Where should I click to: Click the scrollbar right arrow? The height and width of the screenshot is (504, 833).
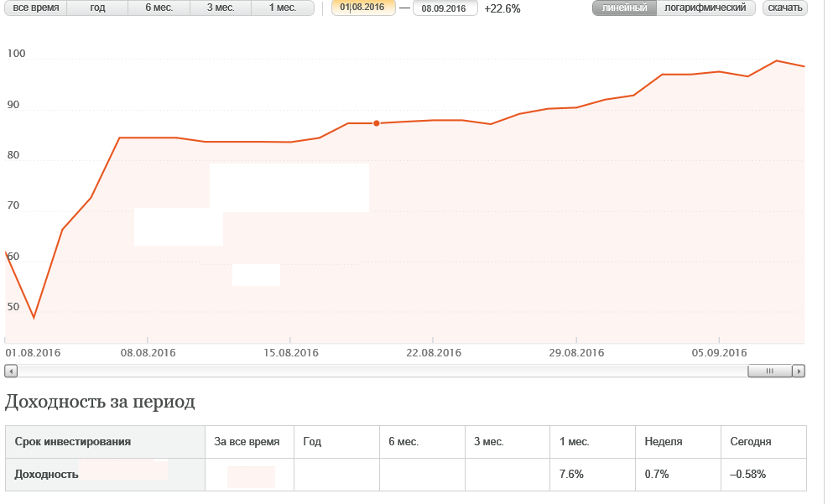click(799, 372)
